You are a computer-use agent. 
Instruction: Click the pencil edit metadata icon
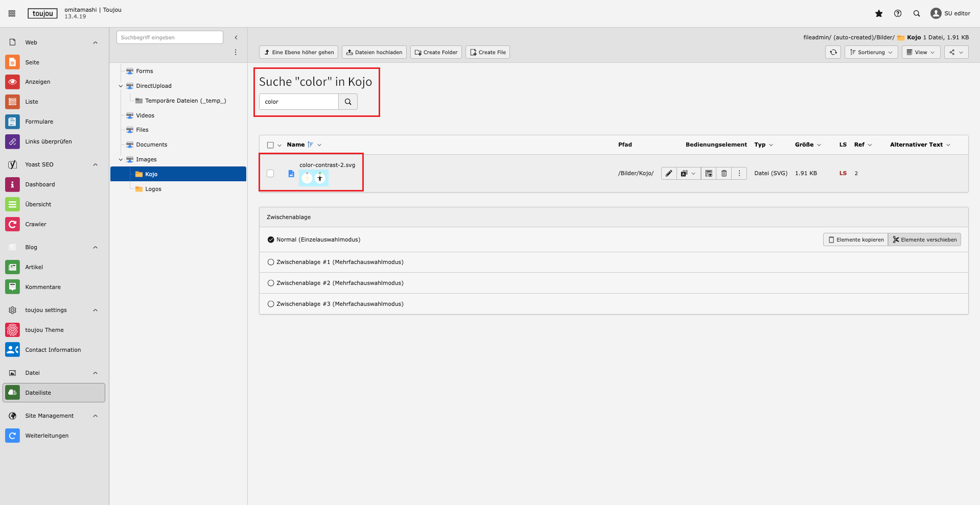[669, 174]
